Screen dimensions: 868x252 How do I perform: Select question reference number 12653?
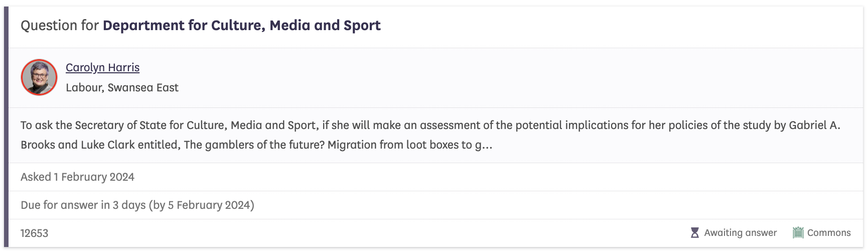tap(34, 233)
